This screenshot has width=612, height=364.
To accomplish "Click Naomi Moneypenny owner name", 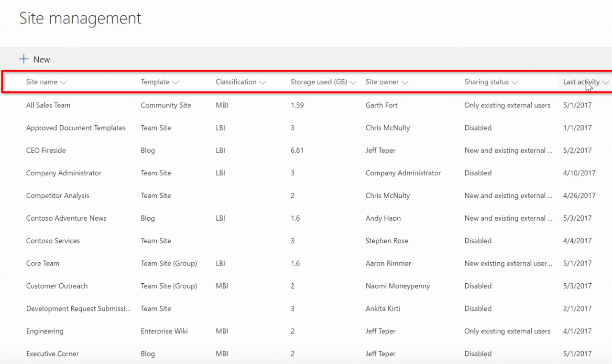I will click(x=398, y=286).
